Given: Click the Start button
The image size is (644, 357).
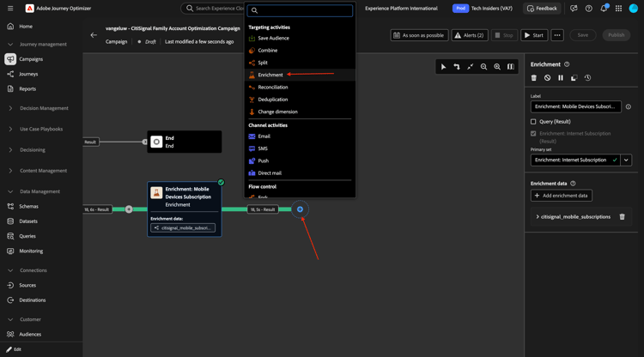Looking at the screenshot, I should click(534, 35).
